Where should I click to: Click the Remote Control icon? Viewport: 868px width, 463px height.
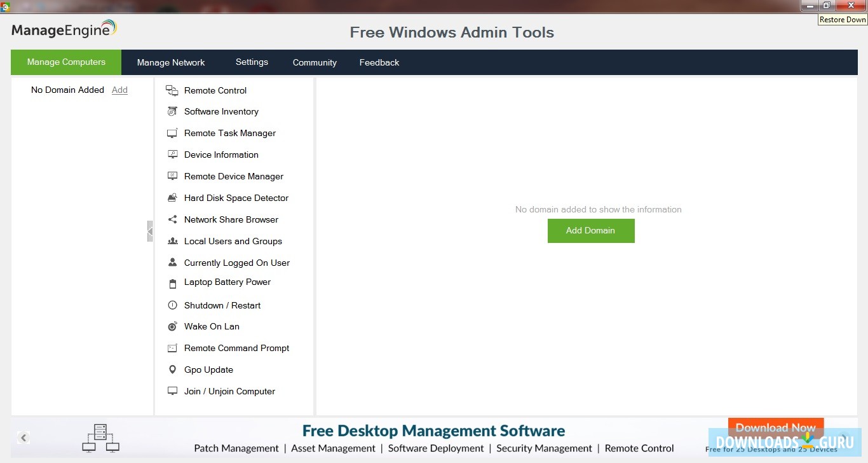(x=172, y=90)
